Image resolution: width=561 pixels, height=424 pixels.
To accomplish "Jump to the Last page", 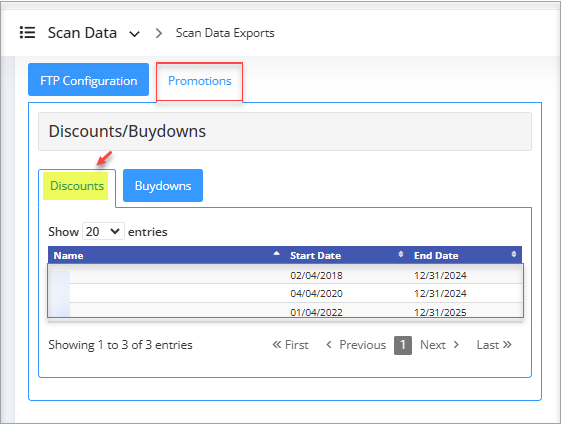I will 494,345.
